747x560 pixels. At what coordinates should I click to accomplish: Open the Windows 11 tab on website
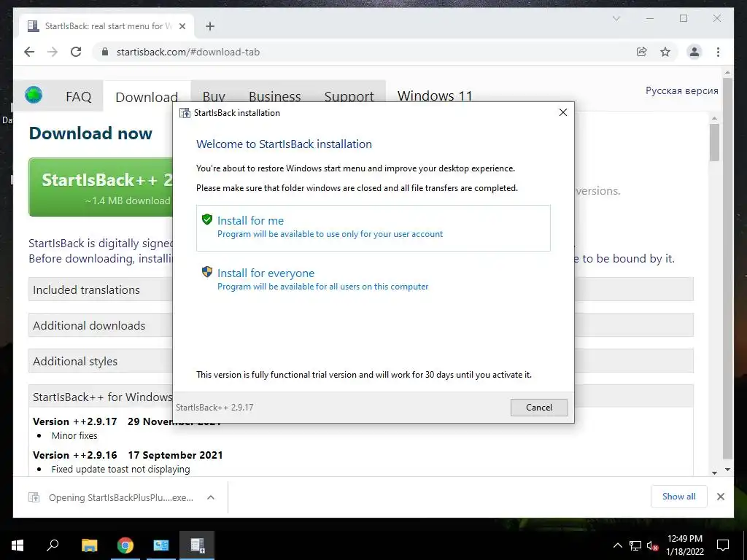[x=435, y=96]
